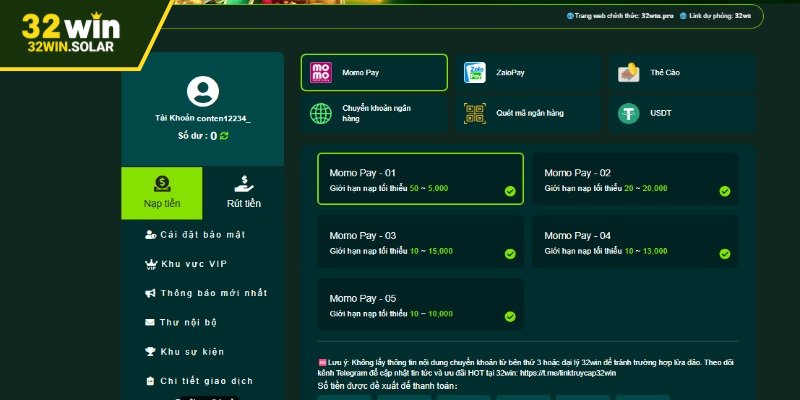Select Momo Pay - 05 checkmark
Image resolution: width=800 pixels, height=400 pixels.
click(510, 317)
